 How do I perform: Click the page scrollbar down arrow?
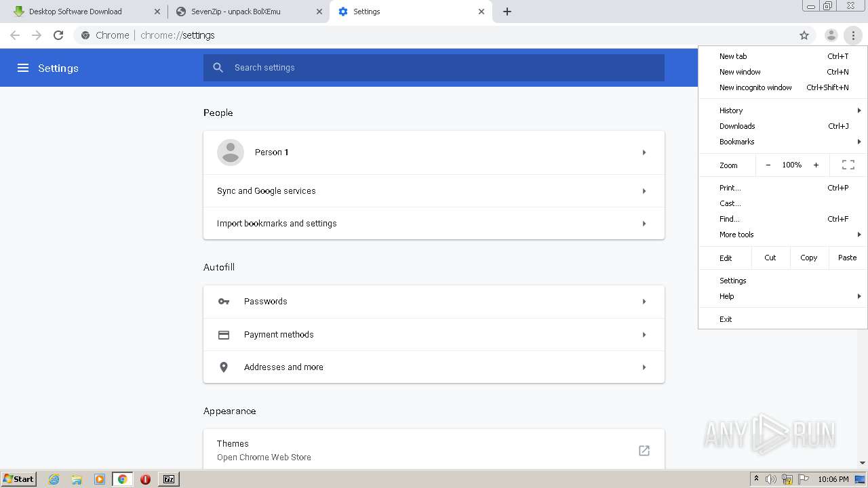[x=863, y=464]
